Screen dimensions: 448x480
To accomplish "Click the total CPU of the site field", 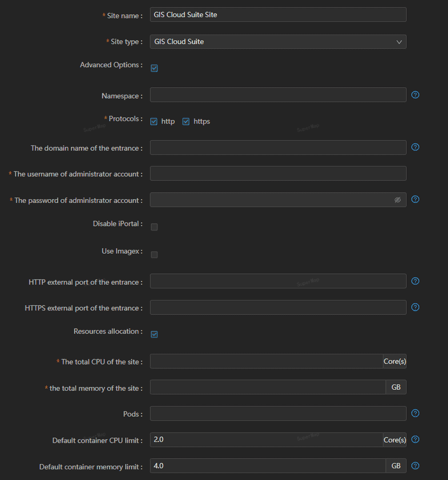I will click(266, 361).
